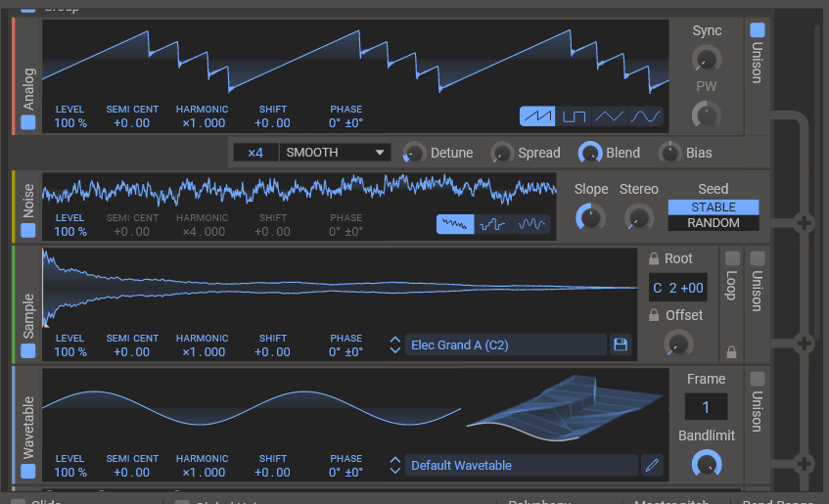Adjust the Detune knob
829x504 pixels.
tap(415, 153)
